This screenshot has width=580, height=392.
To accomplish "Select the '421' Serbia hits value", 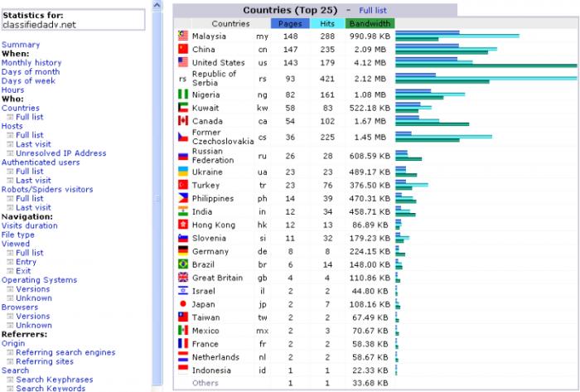I will click(x=327, y=79).
